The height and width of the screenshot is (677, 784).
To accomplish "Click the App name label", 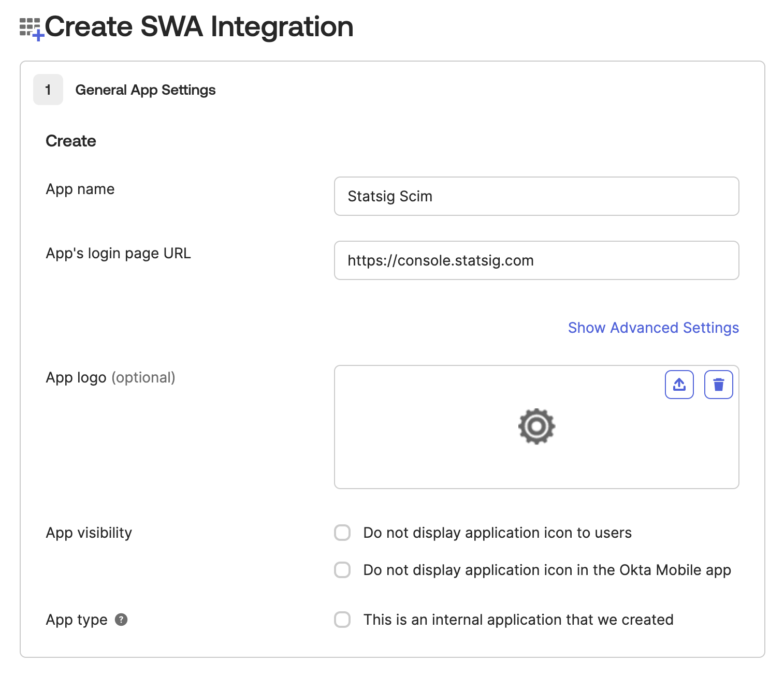I will pos(80,189).
